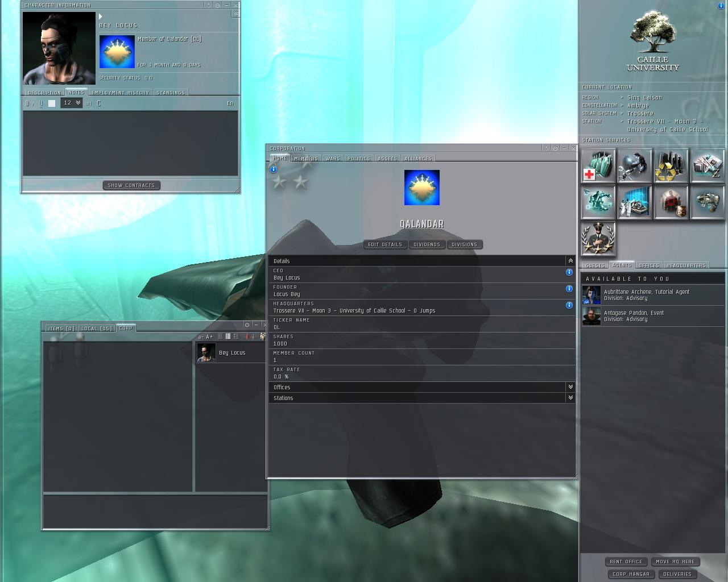The image size is (728, 582).
Task: Show info for the Founder row
Action: tap(569, 289)
